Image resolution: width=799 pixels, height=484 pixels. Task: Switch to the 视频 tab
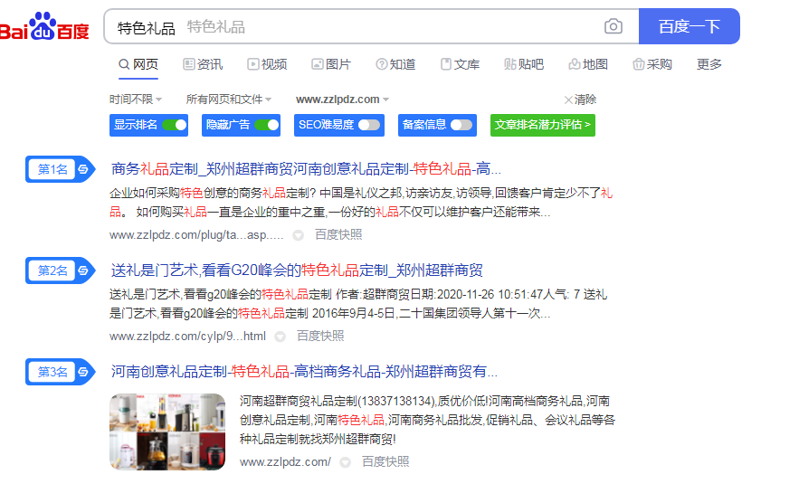click(267, 65)
